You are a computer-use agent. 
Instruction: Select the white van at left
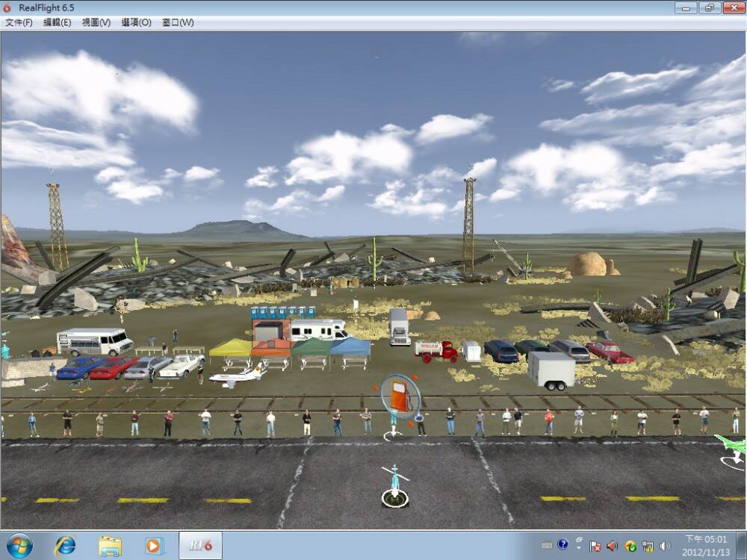point(95,342)
